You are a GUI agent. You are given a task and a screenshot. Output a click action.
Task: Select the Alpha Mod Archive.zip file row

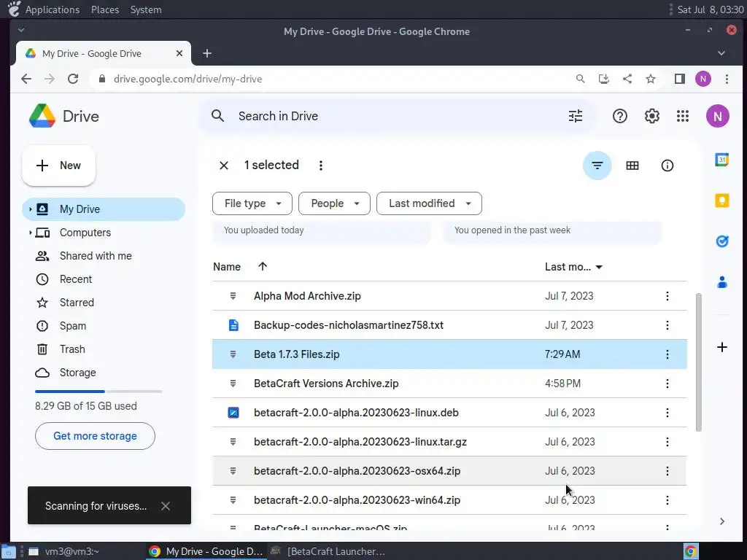pyautogui.click(x=449, y=296)
